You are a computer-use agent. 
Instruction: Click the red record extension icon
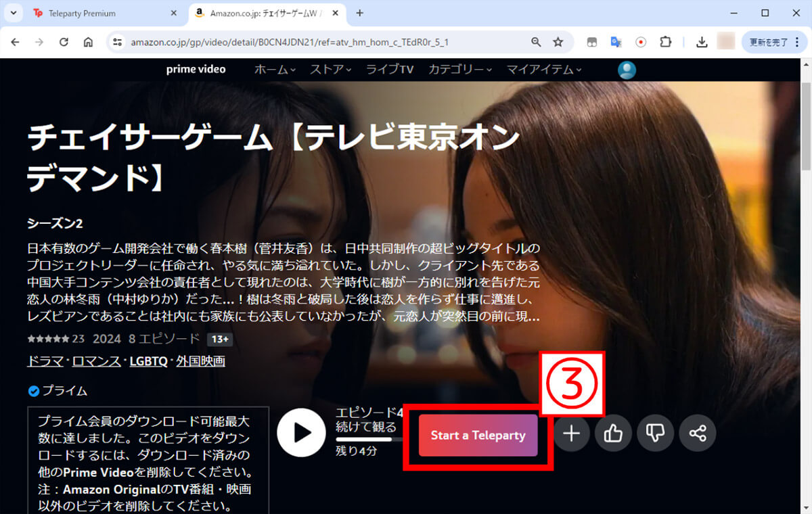click(640, 42)
